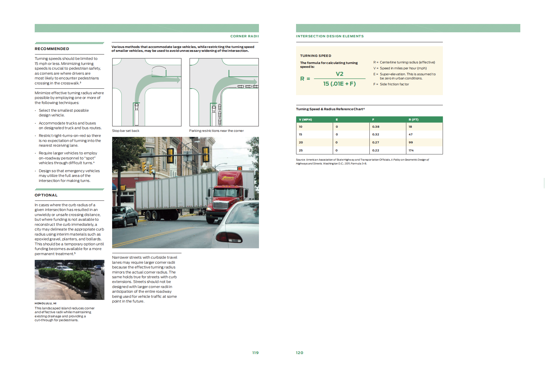Click page number 119
The image size is (555, 392).
click(x=255, y=353)
